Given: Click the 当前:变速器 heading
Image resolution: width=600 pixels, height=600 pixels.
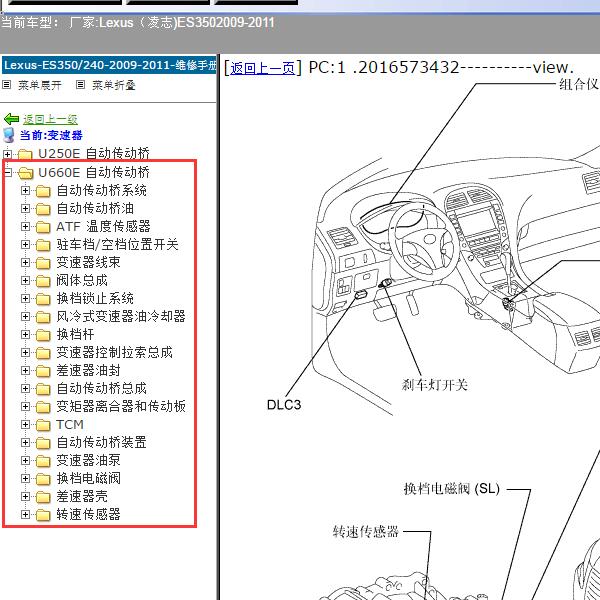Looking at the screenshot, I should click(x=51, y=135).
